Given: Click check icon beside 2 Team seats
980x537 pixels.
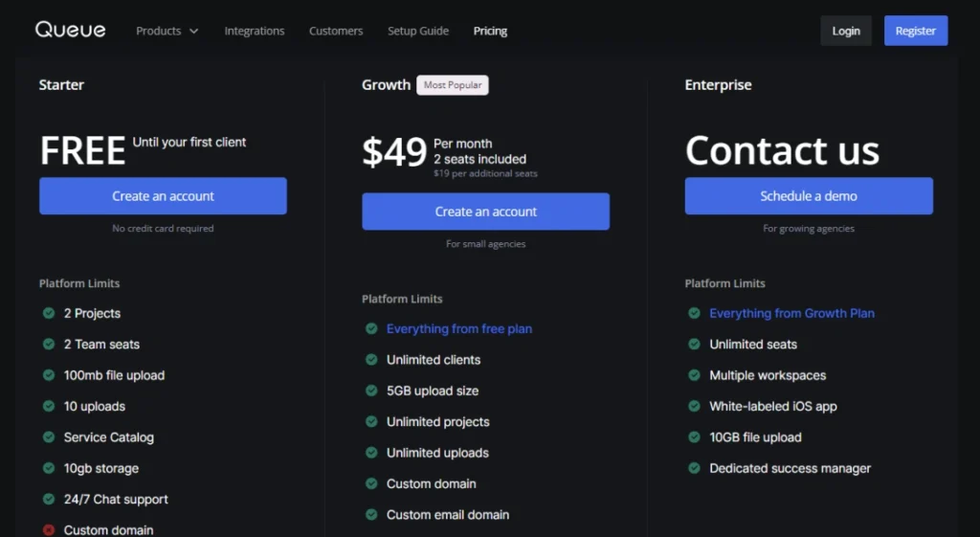Looking at the screenshot, I should pyautogui.click(x=49, y=344).
